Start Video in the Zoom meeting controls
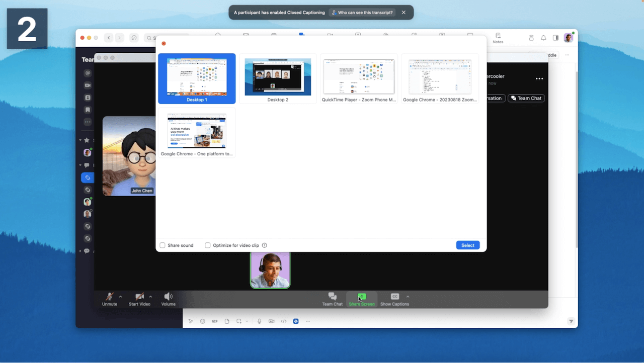Viewport: 644px width, 363px height. (139, 298)
